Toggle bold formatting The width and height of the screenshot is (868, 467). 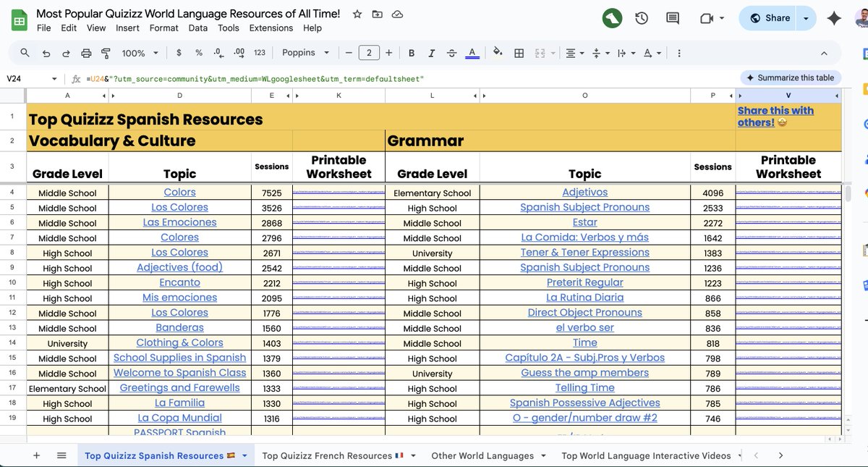(x=412, y=53)
